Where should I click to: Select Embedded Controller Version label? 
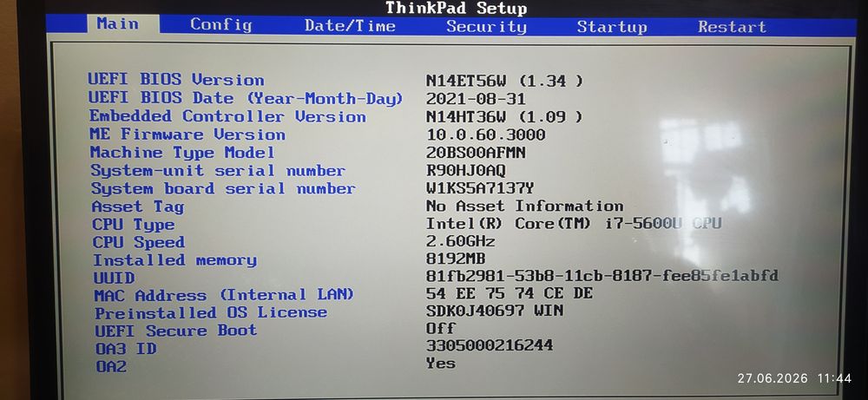point(227,117)
